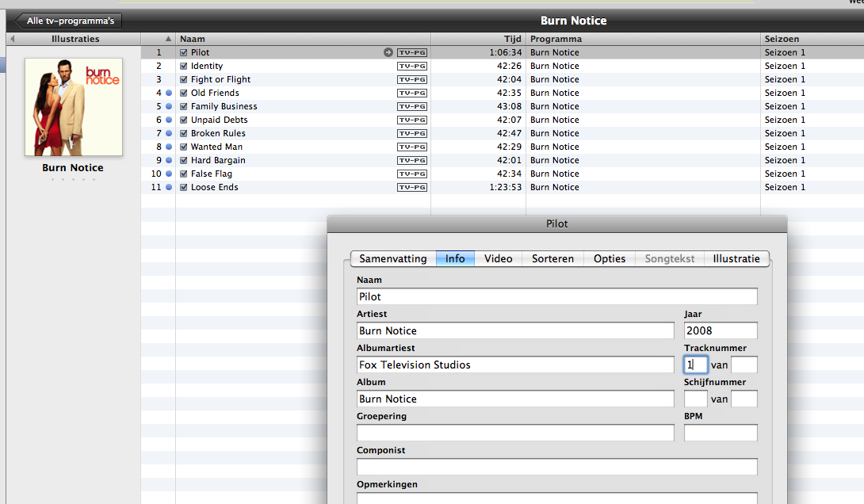864x504 pixels.
Task: Click the Albumartiest field
Action: point(515,365)
